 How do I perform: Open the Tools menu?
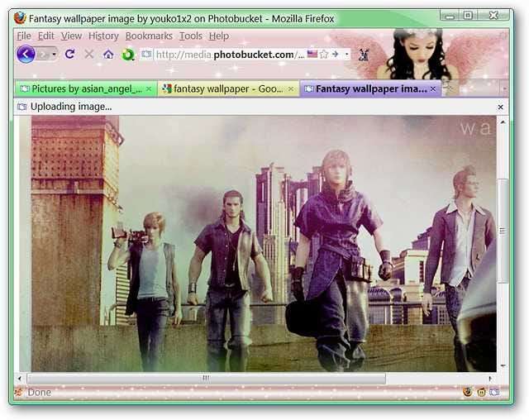[x=191, y=36]
